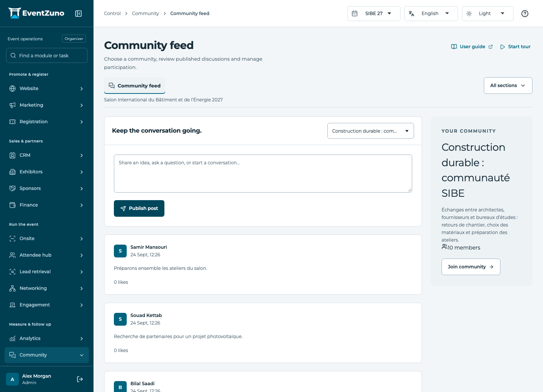This screenshot has width=543, height=392.
Task: Open the SIBE 27 event selector
Action: point(374,14)
